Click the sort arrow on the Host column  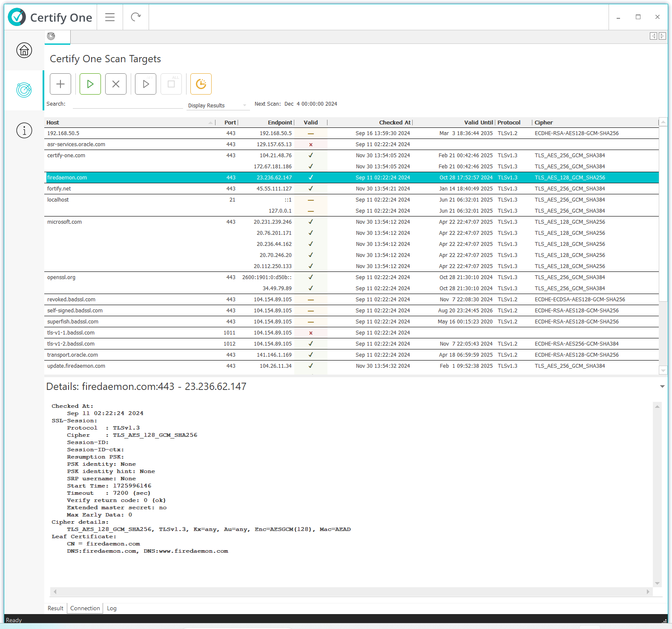[211, 123]
